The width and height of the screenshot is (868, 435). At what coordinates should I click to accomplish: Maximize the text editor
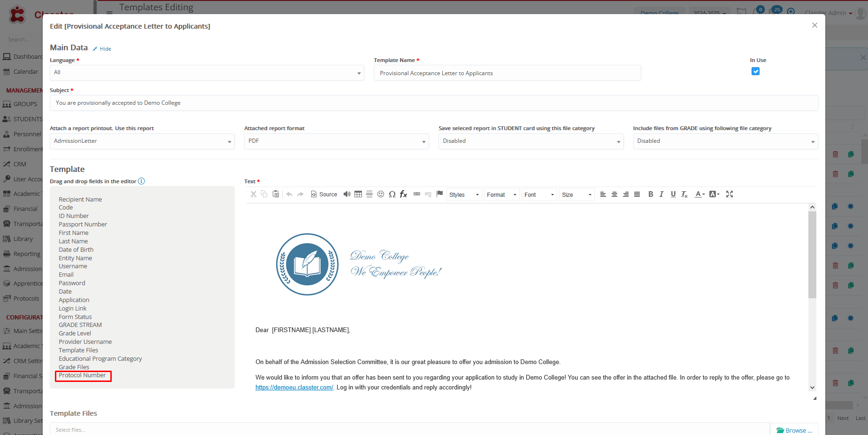coord(730,194)
